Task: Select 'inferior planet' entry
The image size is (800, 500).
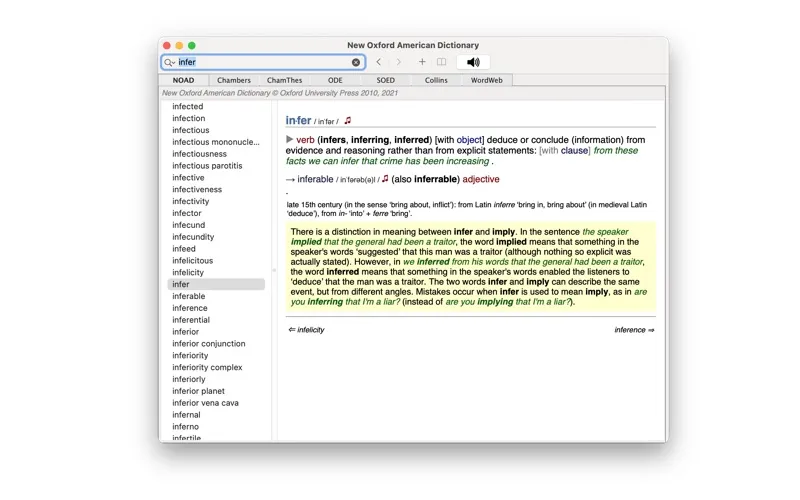Action: pos(198,391)
